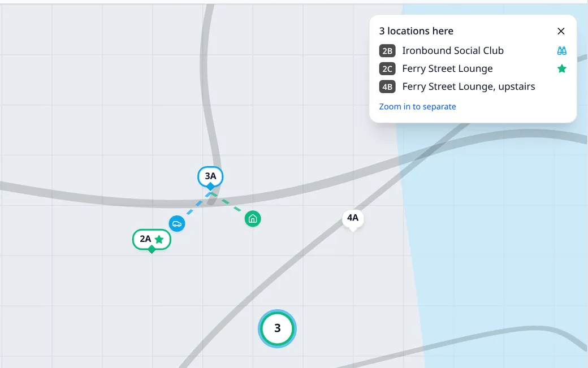This screenshot has width=588, height=368.
Task: Select the Ferry Street Lounge 2C entry
Action: (x=473, y=68)
